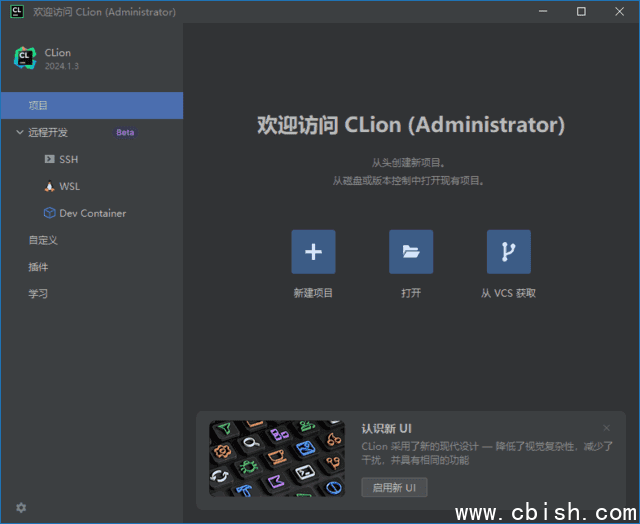This screenshot has width=640, height=524.
Task: Click the 打开 label
Action: 411,293
